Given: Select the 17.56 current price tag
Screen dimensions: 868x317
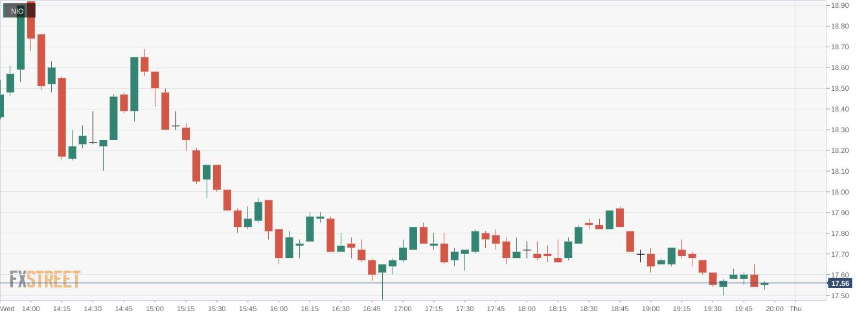Looking at the screenshot, I should [840, 283].
